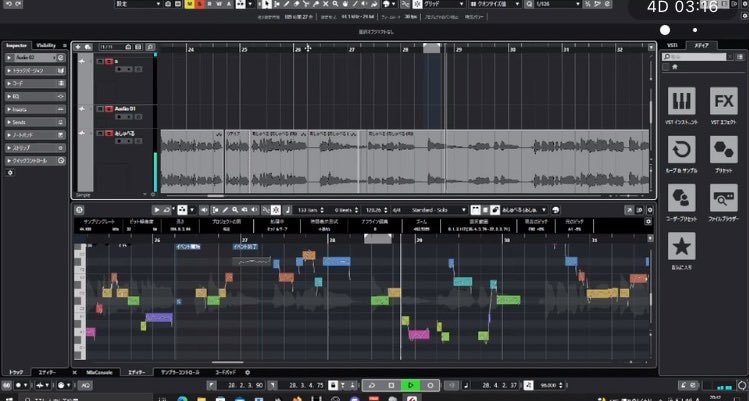Open File Browser tile
Viewport: 749px width, 401px height.
(x=724, y=198)
